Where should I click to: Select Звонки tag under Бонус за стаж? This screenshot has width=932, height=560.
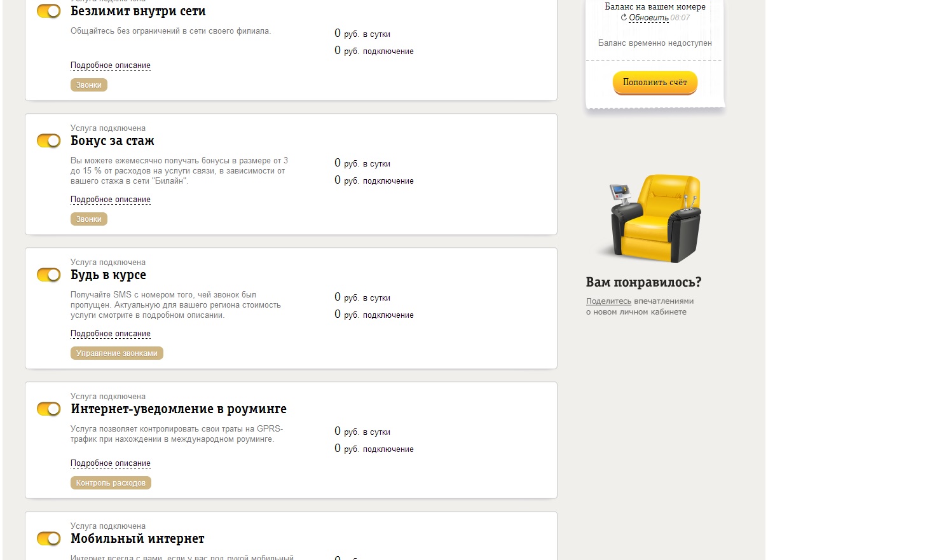tap(89, 219)
